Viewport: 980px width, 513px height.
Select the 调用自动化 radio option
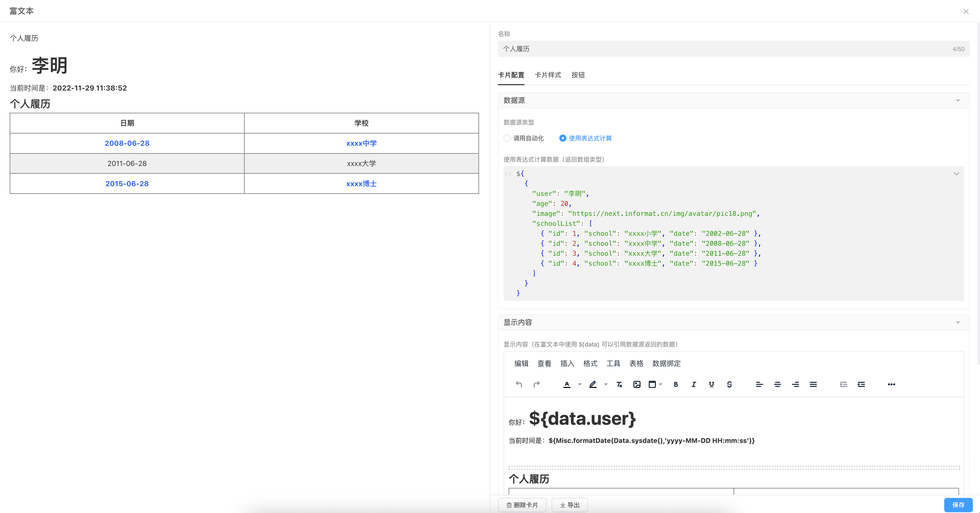507,138
